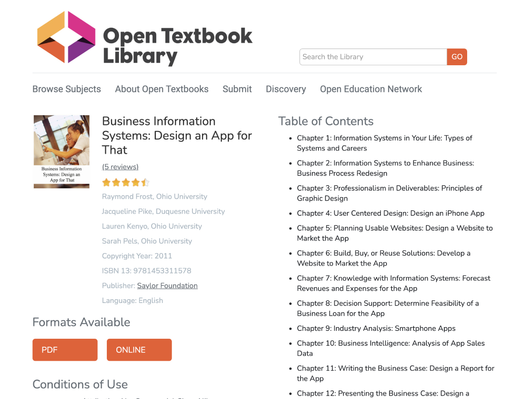The image size is (532, 399).
Task: Click the ISBN 13 number text
Action: pyautogui.click(x=146, y=271)
